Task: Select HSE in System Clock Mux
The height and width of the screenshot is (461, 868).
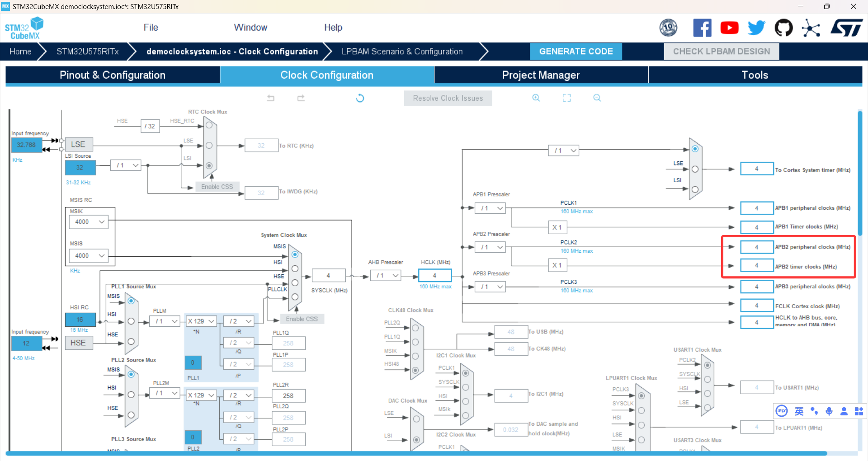Action: (295, 282)
